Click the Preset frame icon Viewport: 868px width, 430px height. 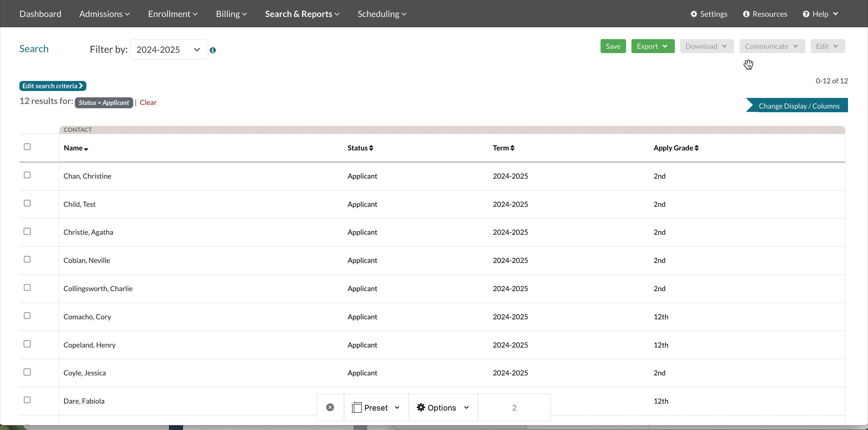[x=356, y=407]
